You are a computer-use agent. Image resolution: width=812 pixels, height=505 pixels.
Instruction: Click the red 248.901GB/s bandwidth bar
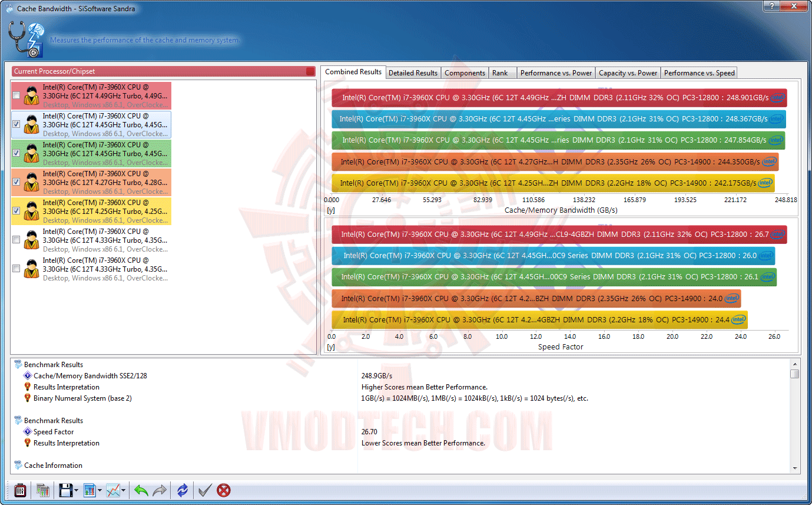559,98
